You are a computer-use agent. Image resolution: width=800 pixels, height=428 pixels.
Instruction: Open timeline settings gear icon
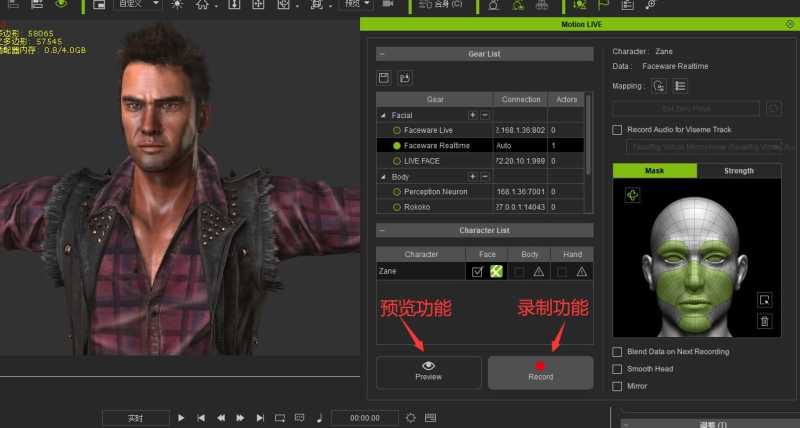click(x=411, y=417)
